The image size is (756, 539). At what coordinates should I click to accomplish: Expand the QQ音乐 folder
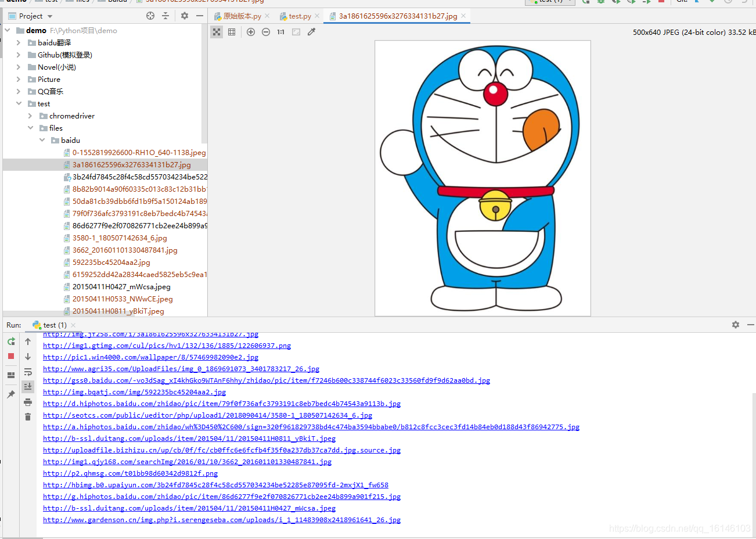click(x=19, y=91)
